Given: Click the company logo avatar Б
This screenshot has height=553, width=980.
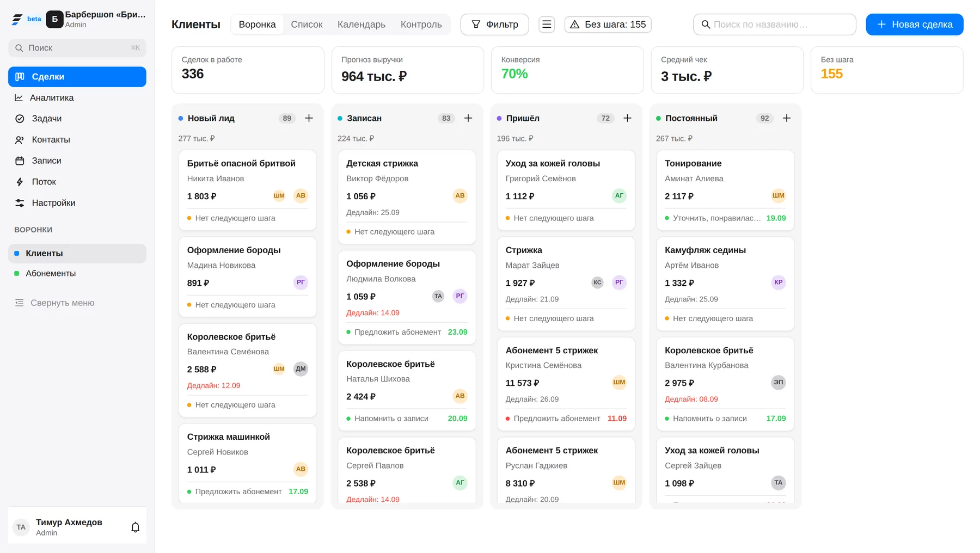Looking at the screenshot, I should click(54, 19).
